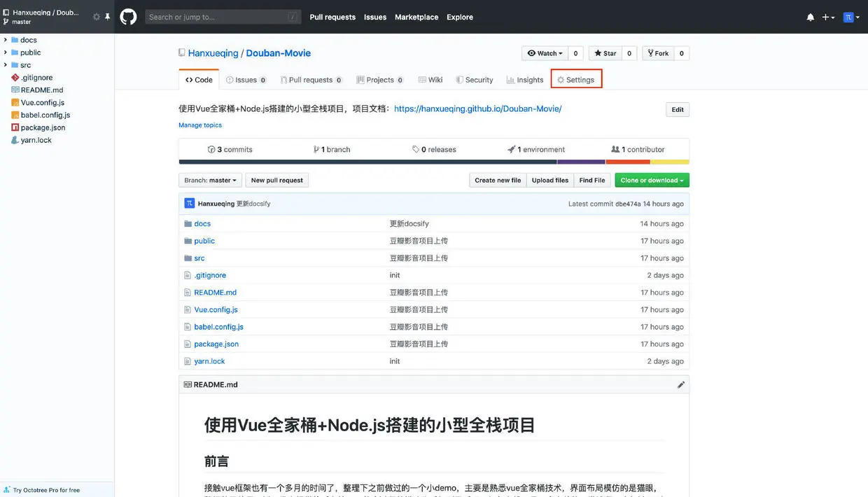Image resolution: width=868 pixels, height=497 pixels.
Task: Click the README.md header book icon
Action: coord(188,384)
